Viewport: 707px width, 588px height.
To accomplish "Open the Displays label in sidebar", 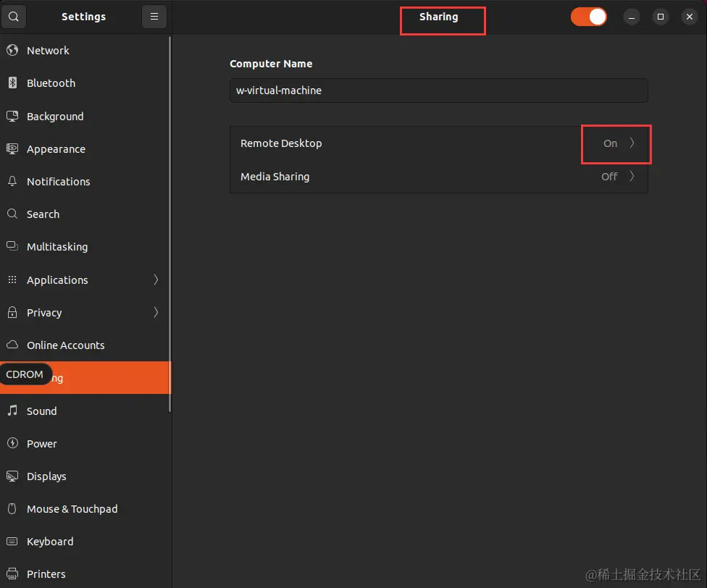I will 46,476.
